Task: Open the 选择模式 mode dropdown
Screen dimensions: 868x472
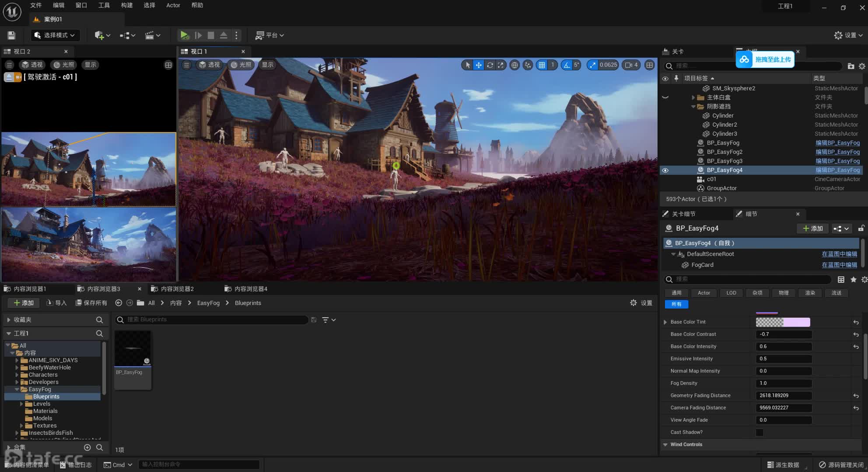Action: coord(55,35)
